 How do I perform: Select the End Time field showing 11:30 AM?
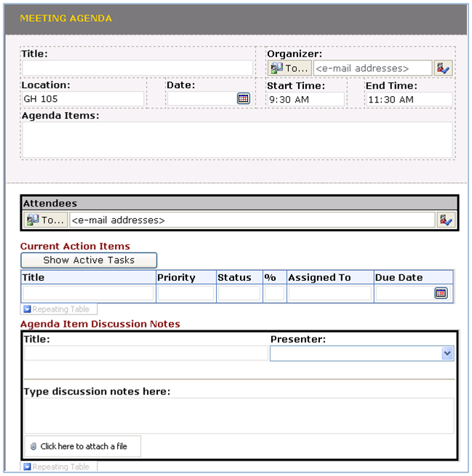(409, 99)
